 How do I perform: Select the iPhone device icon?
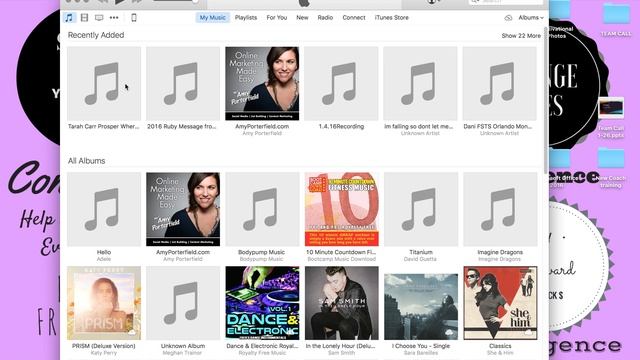tap(133, 18)
